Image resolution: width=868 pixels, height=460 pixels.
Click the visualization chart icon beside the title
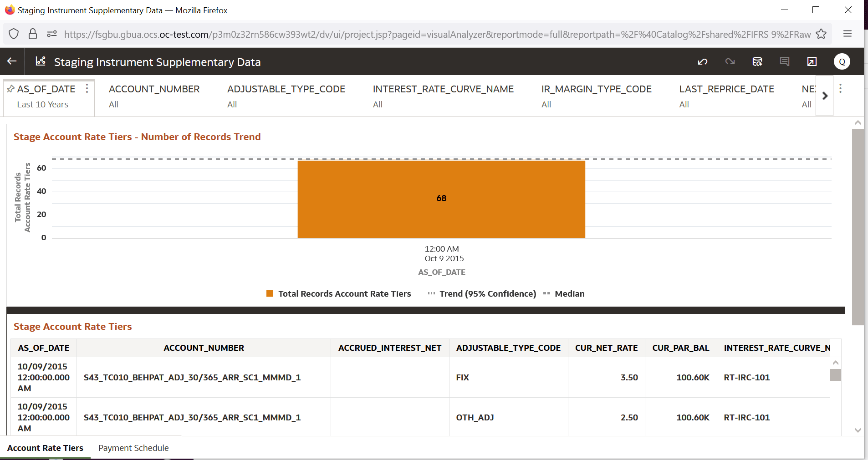pyautogui.click(x=40, y=61)
